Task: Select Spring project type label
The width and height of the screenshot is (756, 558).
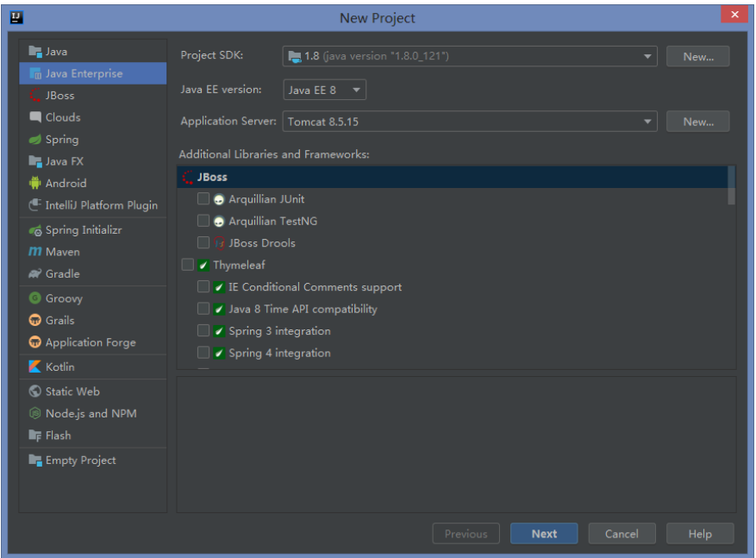Action: click(x=62, y=140)
